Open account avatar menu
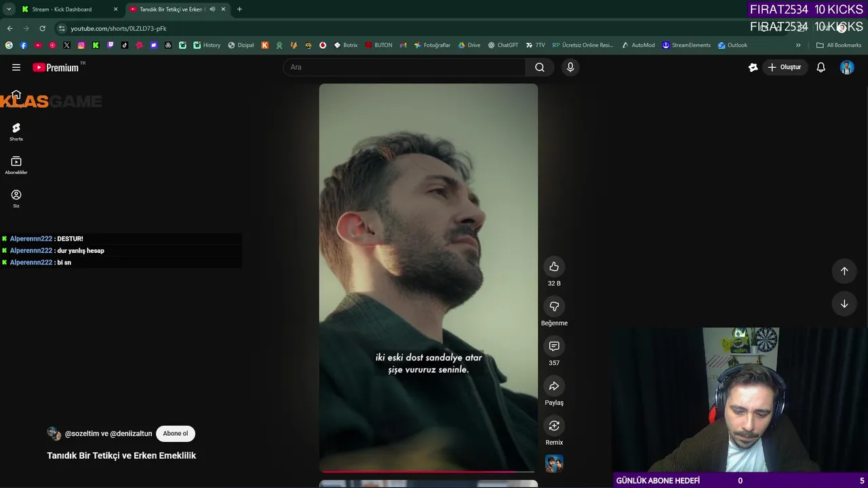This screenshot has width=868, height=488. (x=847, y=67)
